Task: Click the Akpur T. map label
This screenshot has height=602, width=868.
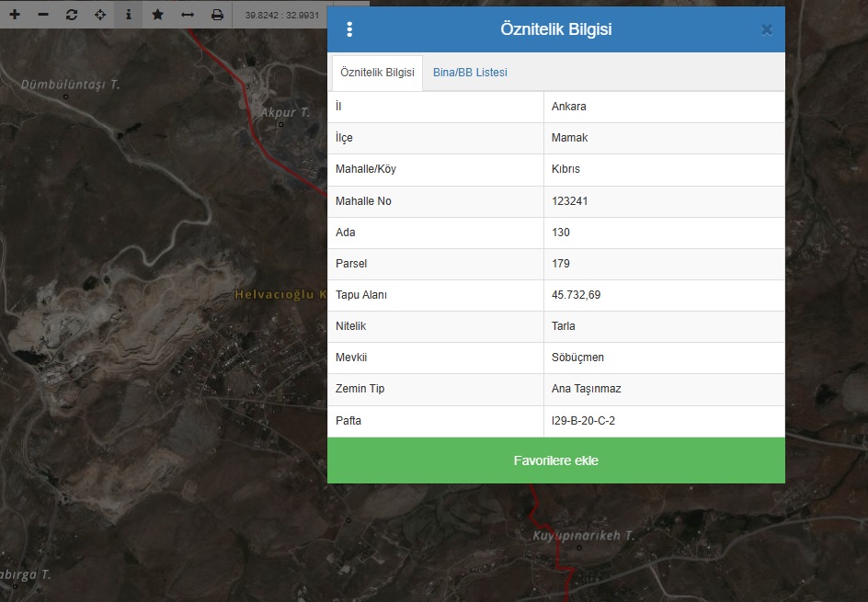Action: tap(284, 112)
